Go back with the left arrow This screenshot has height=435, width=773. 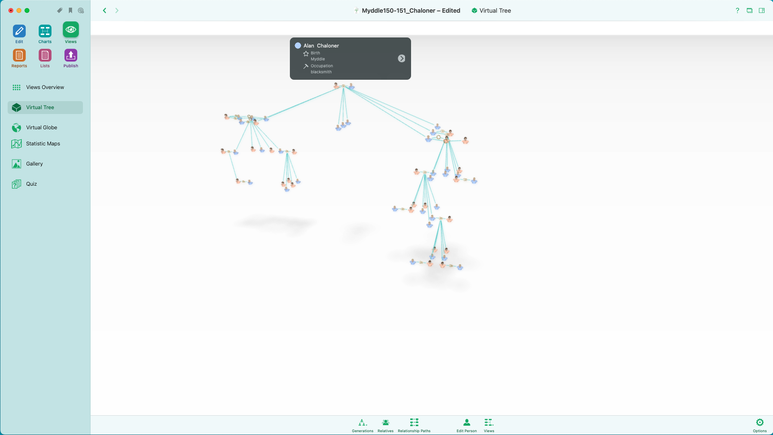pos(105,10)
